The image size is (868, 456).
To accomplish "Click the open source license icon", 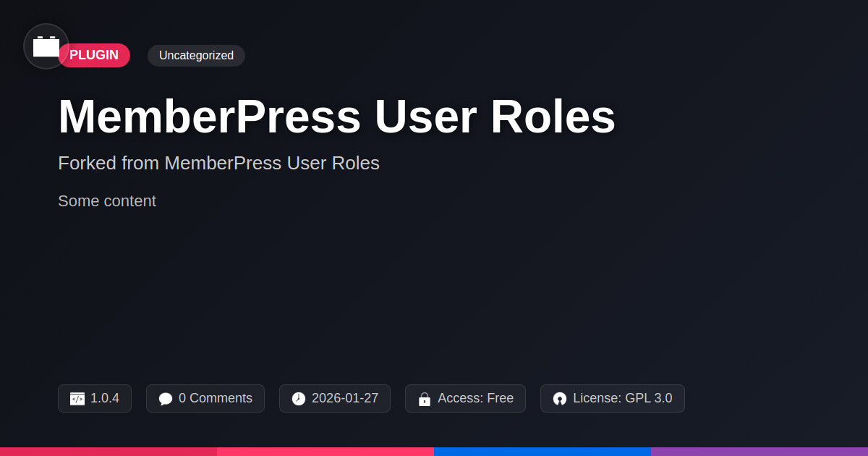I will pos(560,399).
